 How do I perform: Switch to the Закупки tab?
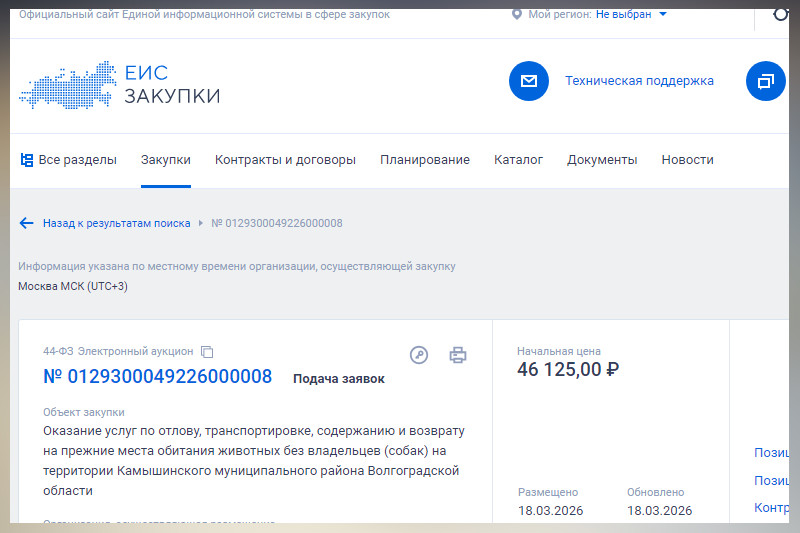166,160
